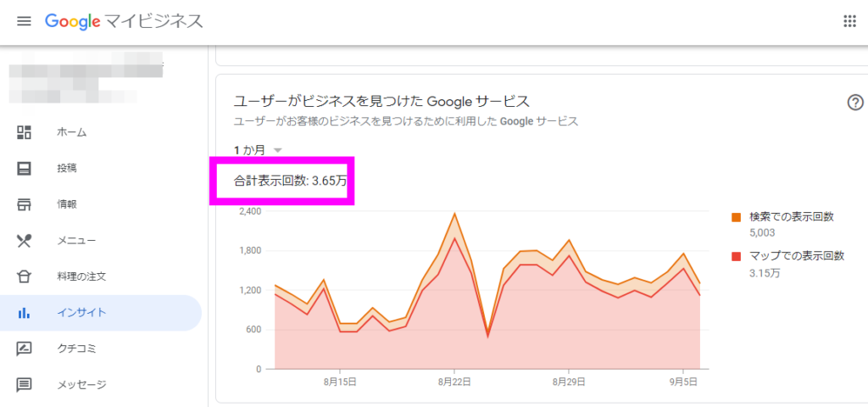Click the マップでの表示回数 legend label
Screen dimensions: 868x407
[x=797, y=256]
